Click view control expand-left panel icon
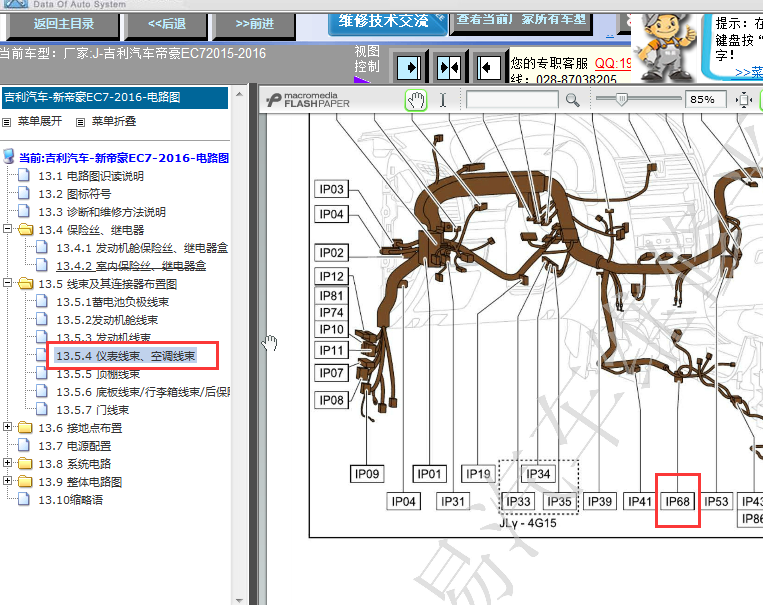This screenshot has height=605, width=763. coord(488,67)
